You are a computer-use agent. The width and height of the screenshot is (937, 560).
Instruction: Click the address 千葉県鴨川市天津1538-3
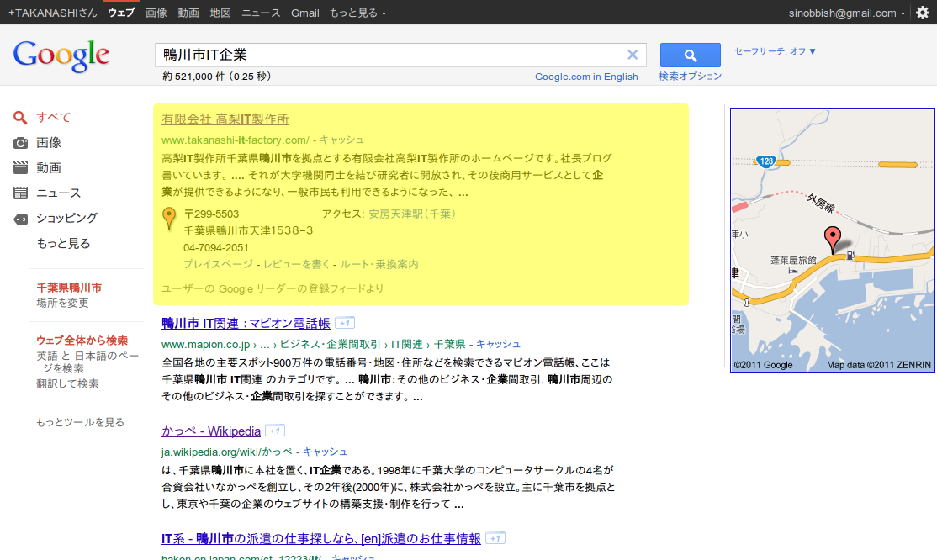point(249,230)
